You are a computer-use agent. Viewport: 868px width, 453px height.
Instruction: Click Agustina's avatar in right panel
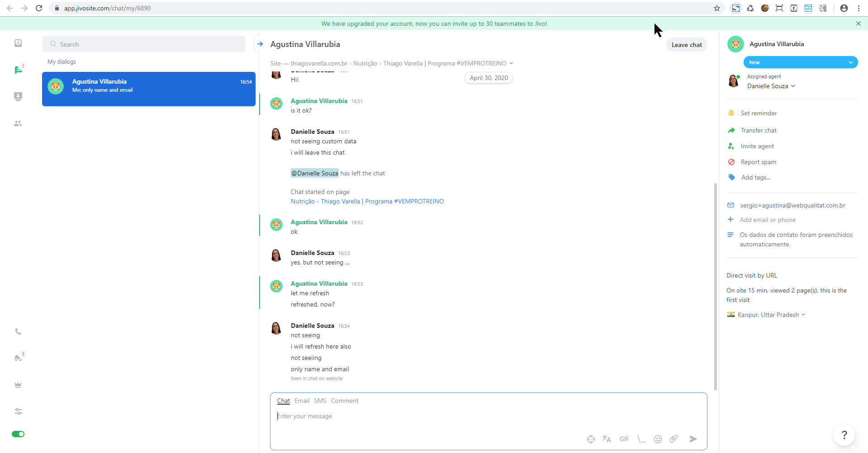pos(735,44)
